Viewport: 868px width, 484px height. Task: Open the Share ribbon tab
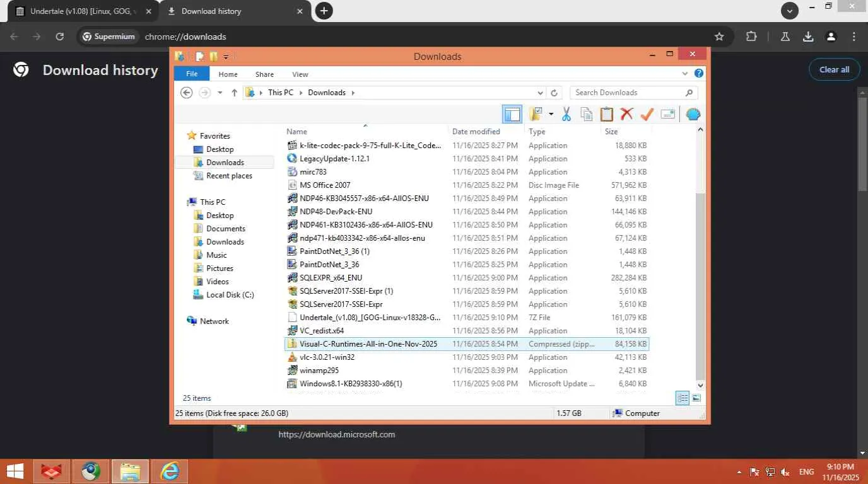pos(264,74)
